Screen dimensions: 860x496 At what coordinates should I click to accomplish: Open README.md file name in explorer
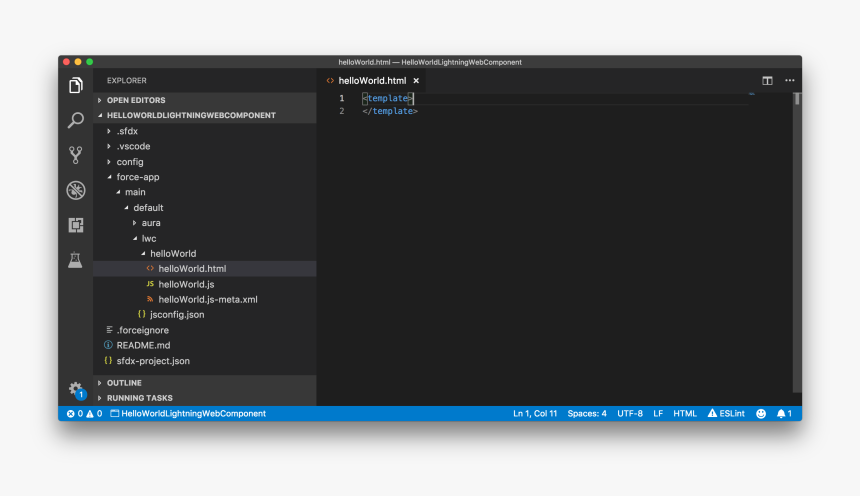coord(143,345)
